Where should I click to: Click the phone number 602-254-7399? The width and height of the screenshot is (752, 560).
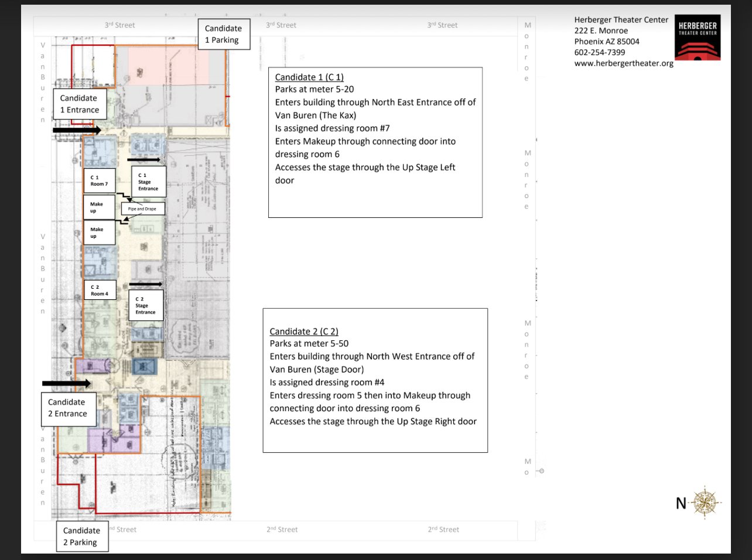coord(599,52)
